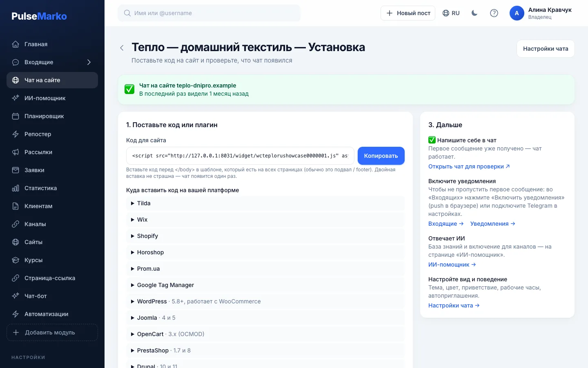
Task: Select Чат на сайте in sidebar
Action: 52,80
